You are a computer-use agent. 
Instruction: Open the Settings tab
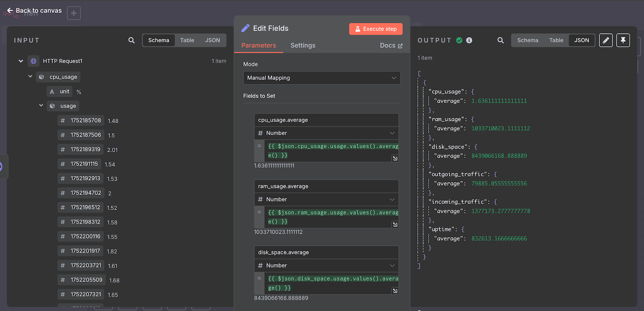coord(303,45)
